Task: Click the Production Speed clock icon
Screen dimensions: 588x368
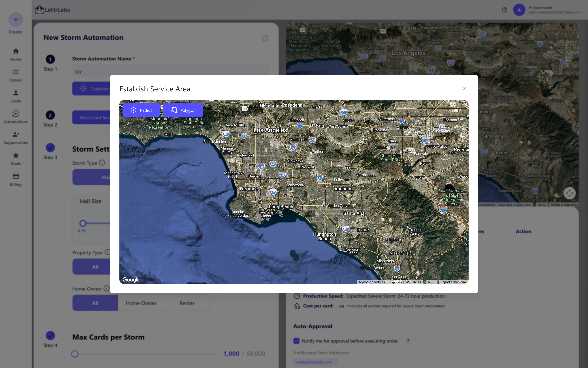Action: click(x=297, y=296)
